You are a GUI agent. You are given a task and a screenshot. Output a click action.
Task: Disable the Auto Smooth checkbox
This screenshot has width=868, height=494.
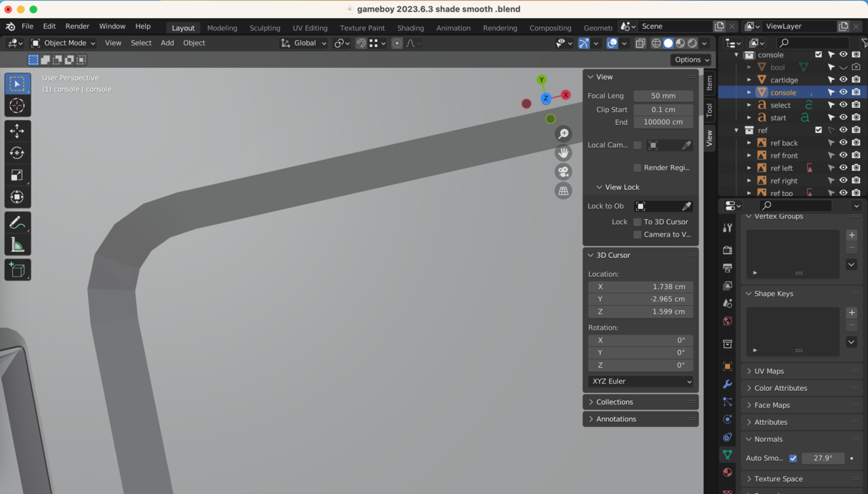click(793, 458)
